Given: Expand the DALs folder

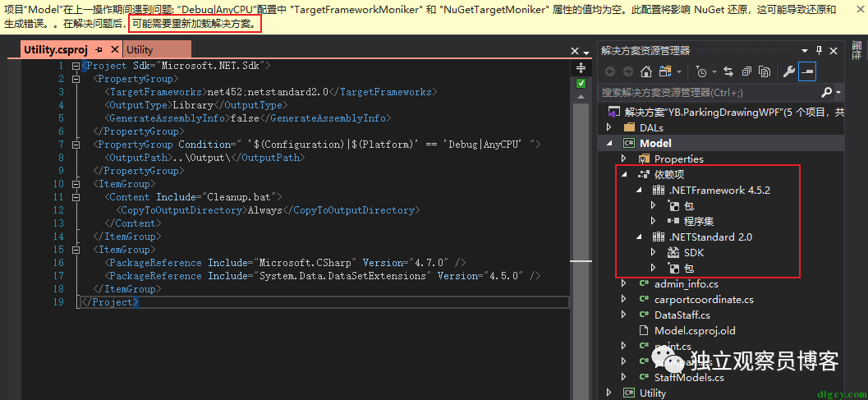Looking at the screenshot, I should pos(609,127).
